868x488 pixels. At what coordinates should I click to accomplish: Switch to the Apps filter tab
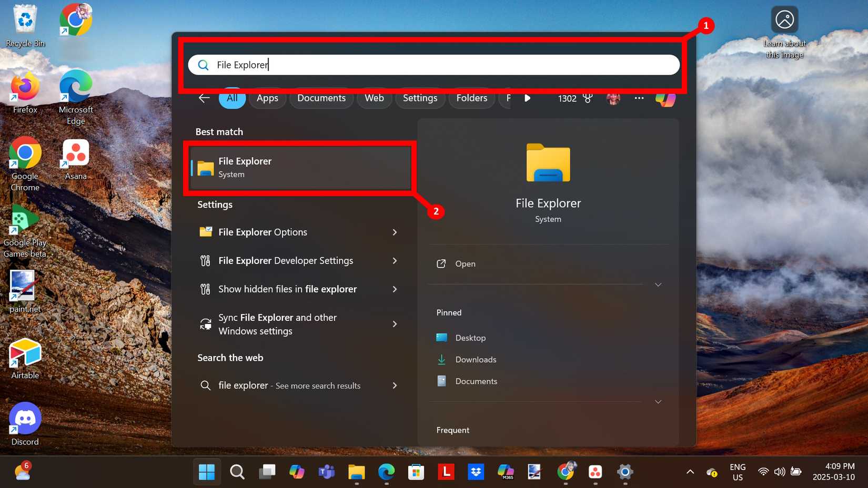pos(267,98)
